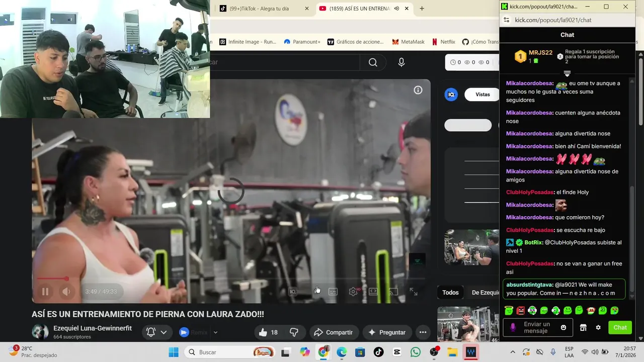Open more actions three-dot menu
The height and width of the screenshot is (362, 644).
coord(423,332)
